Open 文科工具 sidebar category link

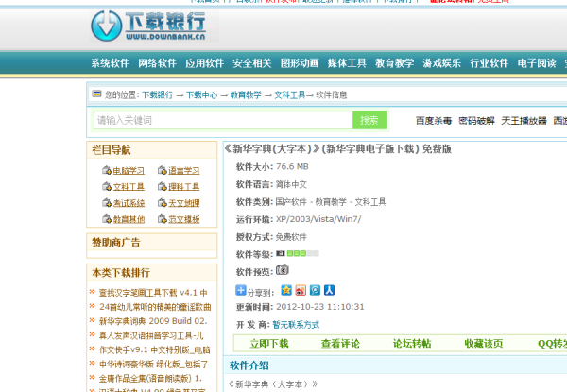[x=129, y=187]
